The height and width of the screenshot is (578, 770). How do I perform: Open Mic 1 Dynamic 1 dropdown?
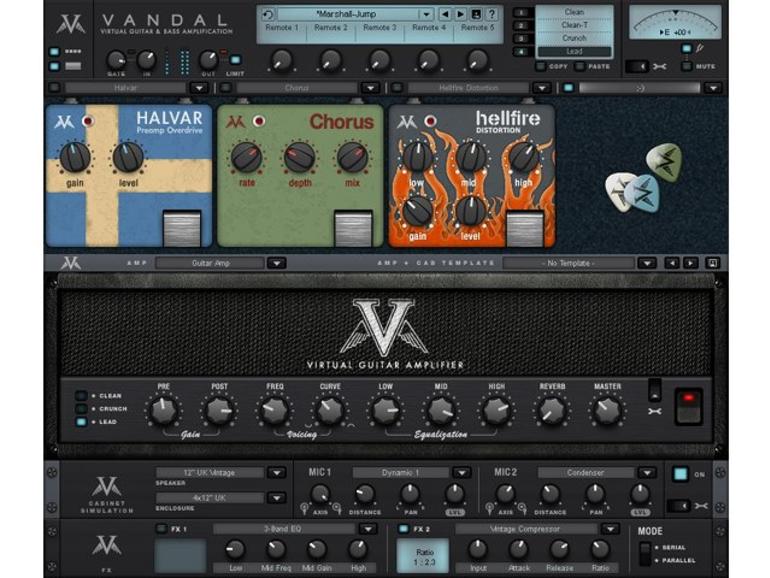[x=462, y=473]
